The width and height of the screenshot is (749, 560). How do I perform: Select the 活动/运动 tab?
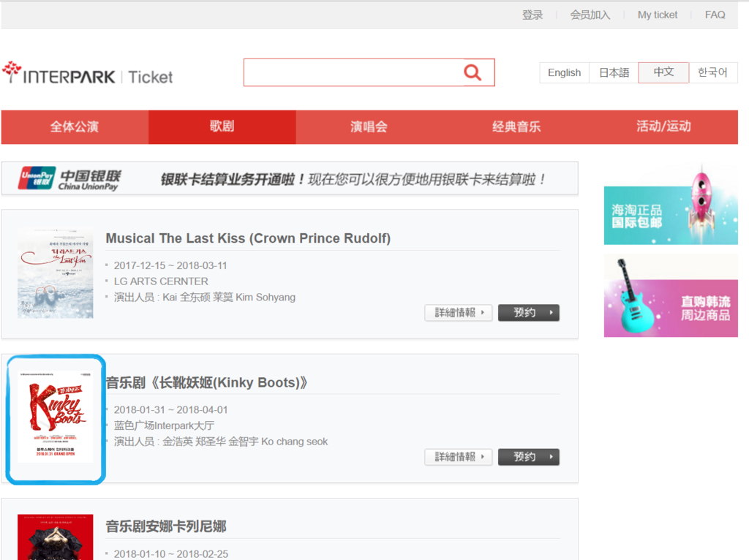click(x=663, y=127)
